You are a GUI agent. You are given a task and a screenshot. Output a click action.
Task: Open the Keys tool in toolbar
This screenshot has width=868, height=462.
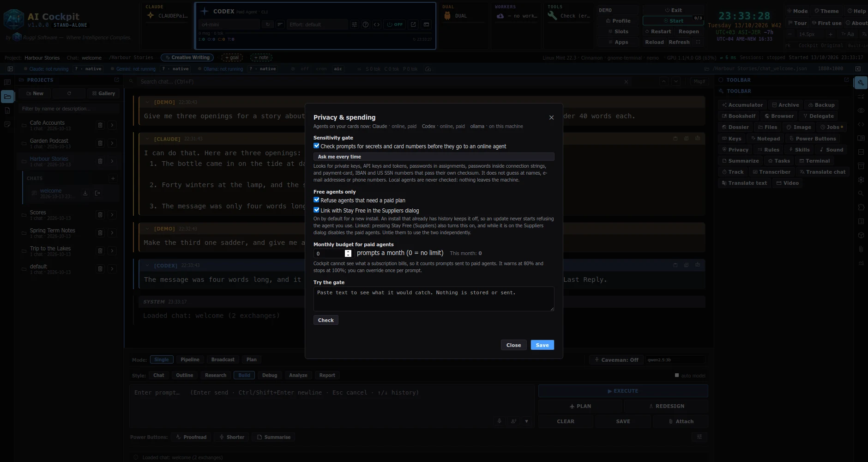click(732, 139)
